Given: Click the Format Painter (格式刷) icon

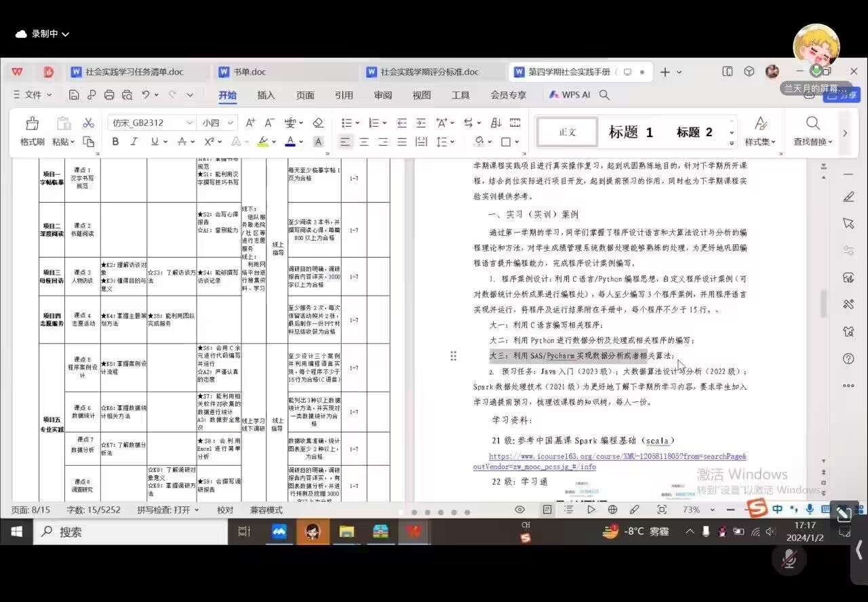Looking at the screenshot, I should (32, 124).
